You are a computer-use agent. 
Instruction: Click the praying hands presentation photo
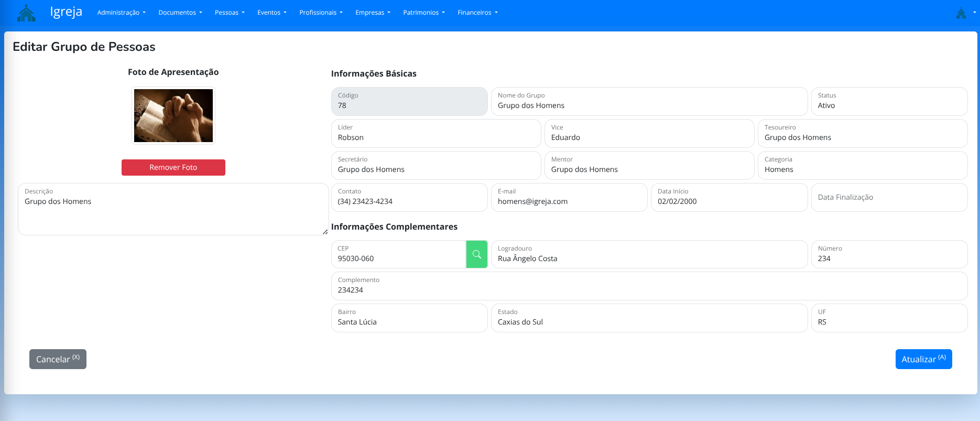(x=173, y=115)
